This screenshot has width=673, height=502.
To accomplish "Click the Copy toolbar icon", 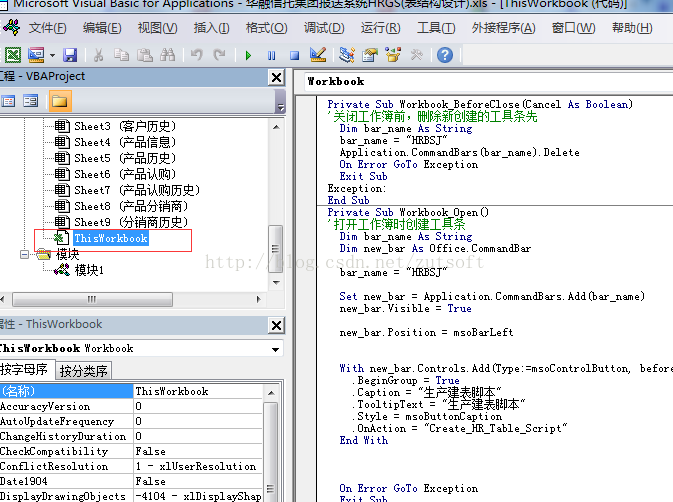I will pyautogui.click(x=121, y=55).
